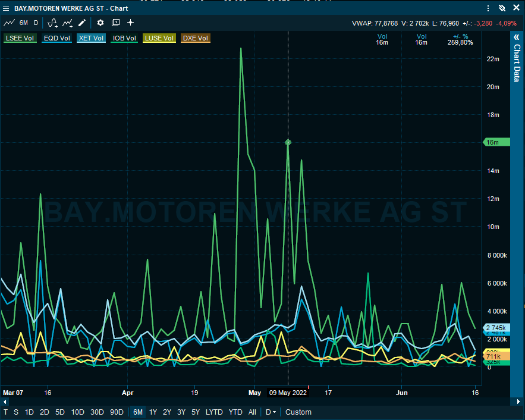
Task: Open chart settings gear icon
Action: point(100,23)
